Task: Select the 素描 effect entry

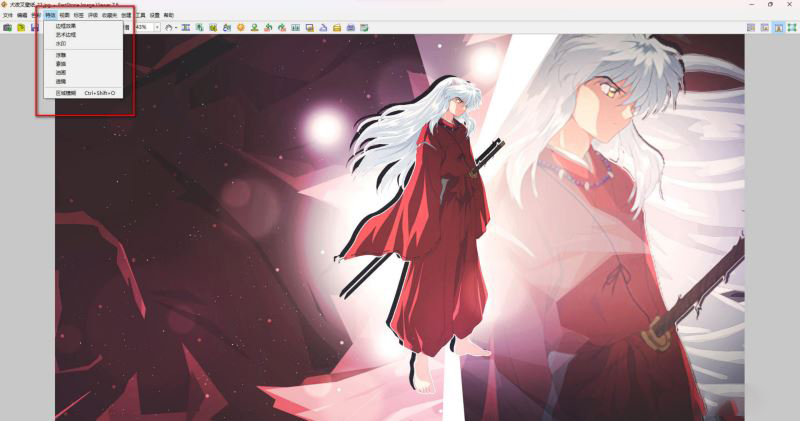Action: click(x=83, y=64)
